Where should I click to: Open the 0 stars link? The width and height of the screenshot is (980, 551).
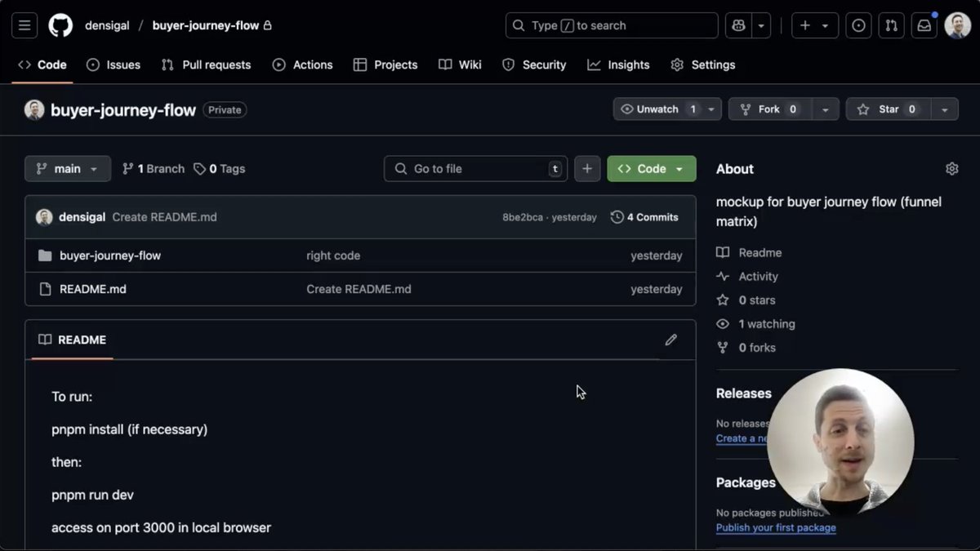(746, 300)
